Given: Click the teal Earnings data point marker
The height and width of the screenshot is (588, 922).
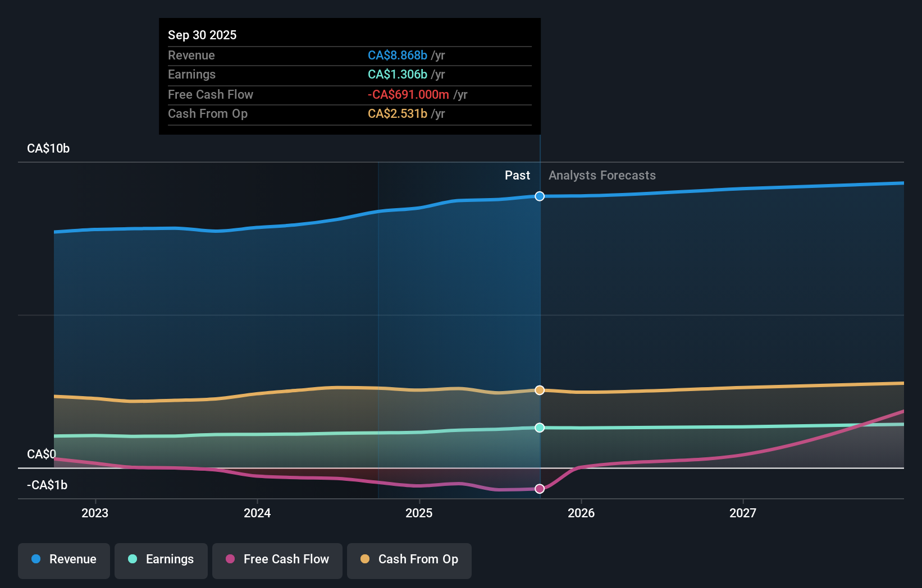Looking at the screenshot, I should (x=540, y=428).
